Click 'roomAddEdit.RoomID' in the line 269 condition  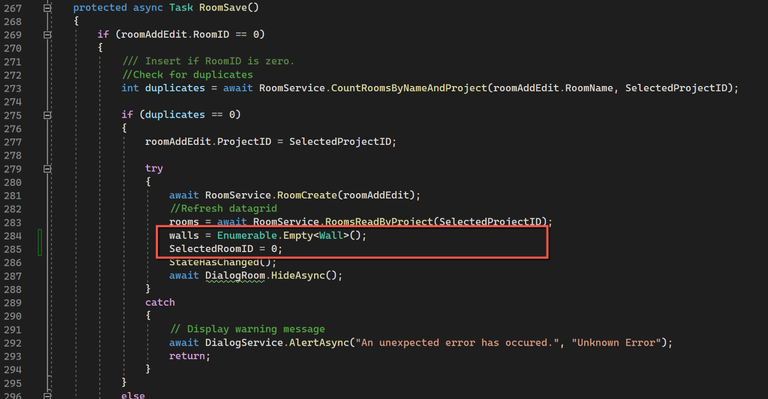[x=175, y=34]
